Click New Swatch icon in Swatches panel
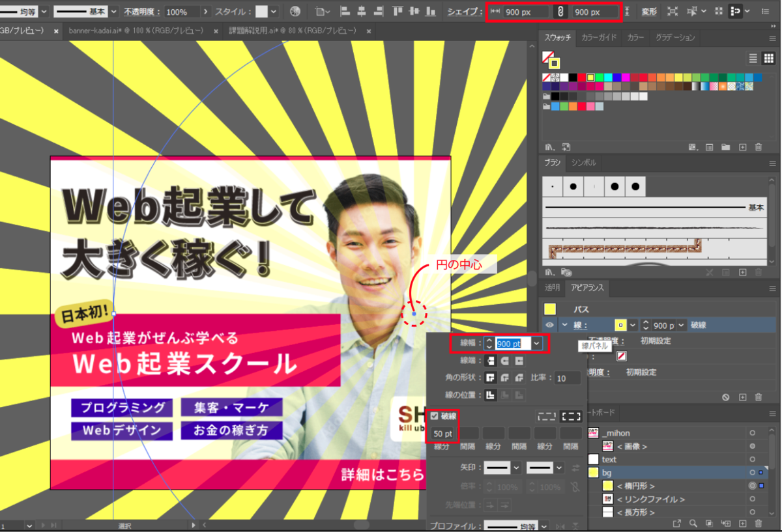This screenshot has width=782, height=532. [742, 147]
